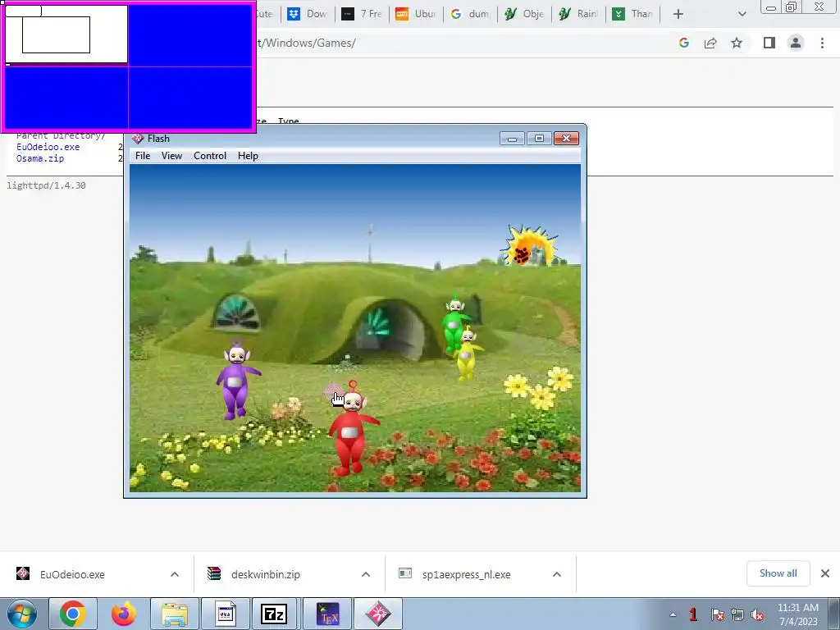Minimize the Flash window
The width and height of the screenshot is (840, 630).
(x=512, y=139)
